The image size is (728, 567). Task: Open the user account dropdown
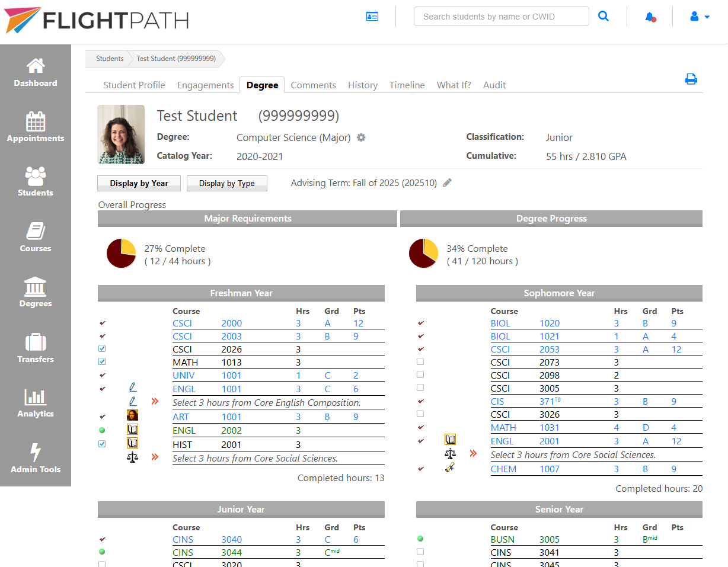pyautogui.click(x=700, y=17)
